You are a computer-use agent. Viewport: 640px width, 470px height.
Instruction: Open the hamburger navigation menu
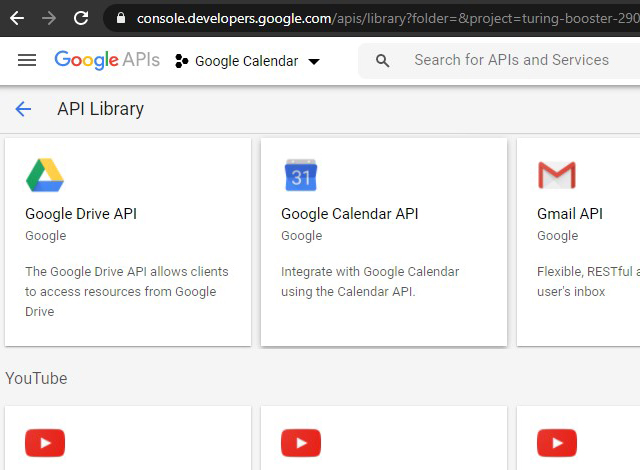tap(27, 60)
